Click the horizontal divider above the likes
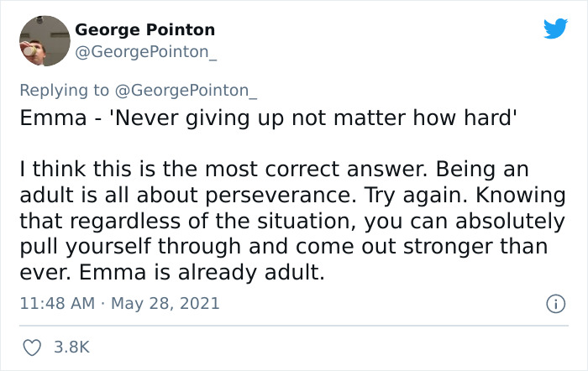 (294, 326)
